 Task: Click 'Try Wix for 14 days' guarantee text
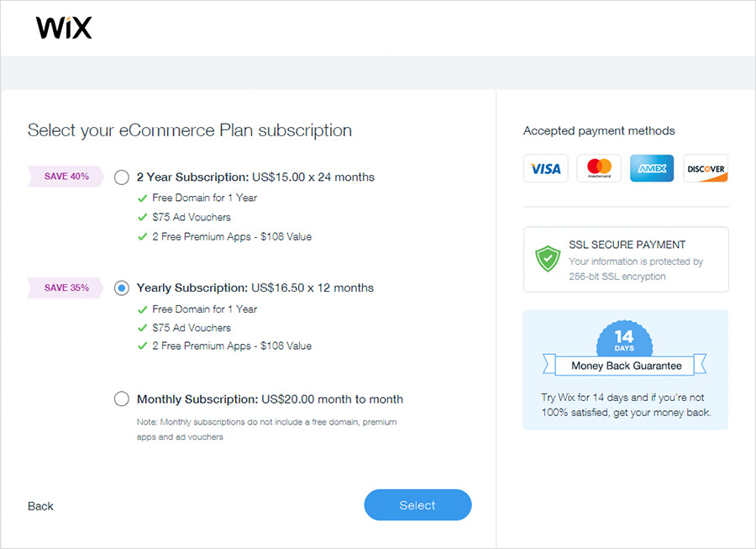(626, 404)
